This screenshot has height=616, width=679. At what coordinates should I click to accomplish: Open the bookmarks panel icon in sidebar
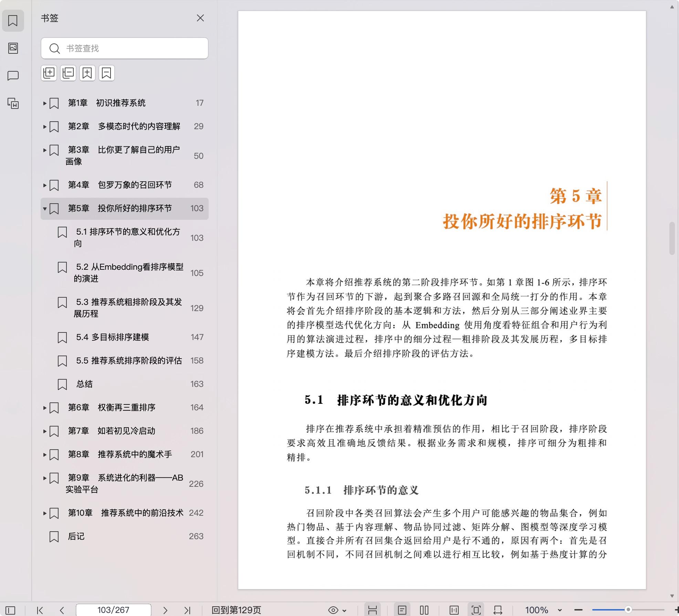(x=13, y=21)
